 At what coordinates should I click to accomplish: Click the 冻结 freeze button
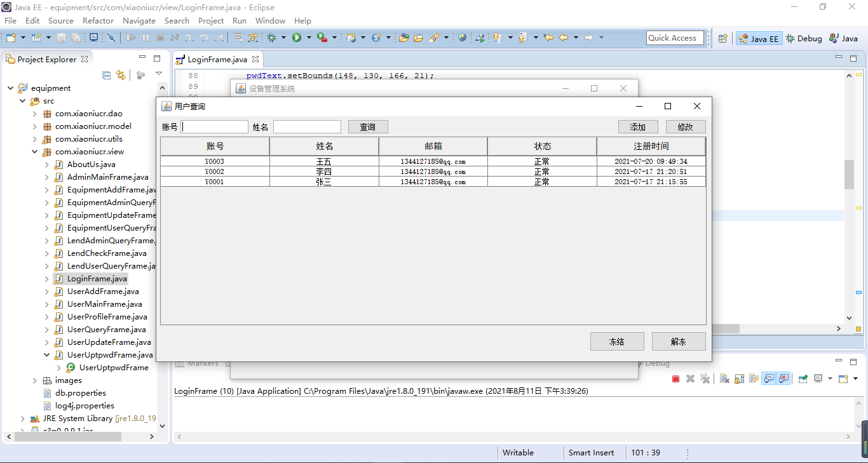[x=617, y=342]
